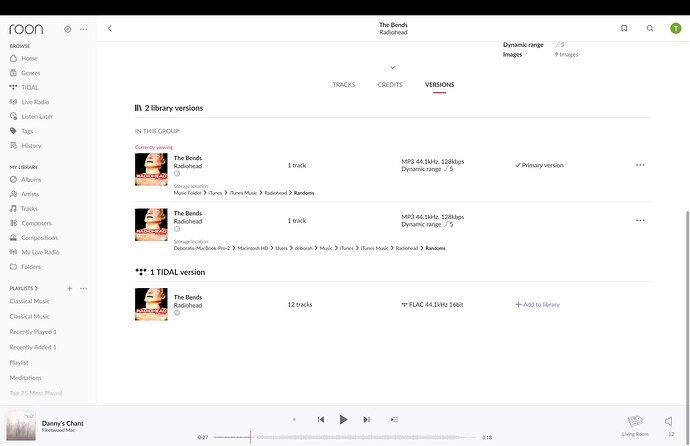Click '12 tracks' in the TIDAL row
Image resolution: width=690 pixels, height=446 pixels.
(x=300, y=304)
